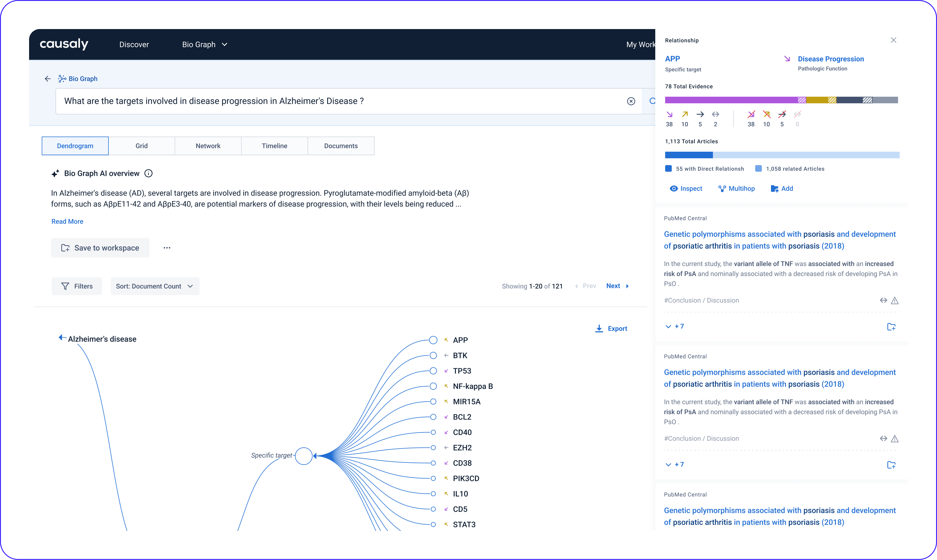The image size is (937, 560).
Task: Click the purple segment of the evidence bar
Action: tap(731, 100)
